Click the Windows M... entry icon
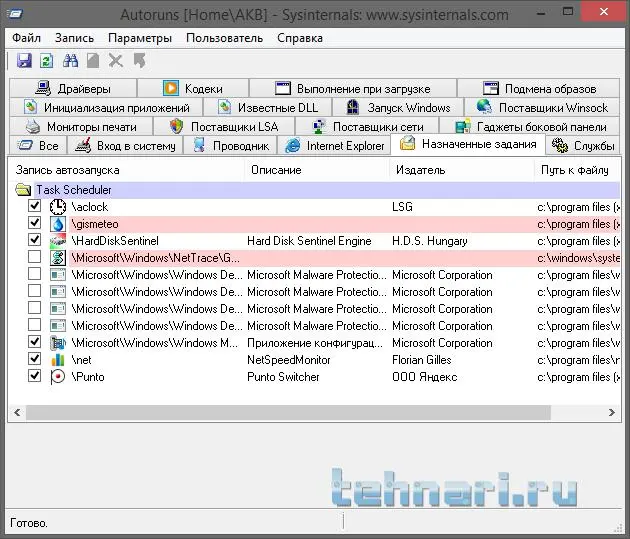The height and width of the screenshot is (539, 630). tap(58, 343)
